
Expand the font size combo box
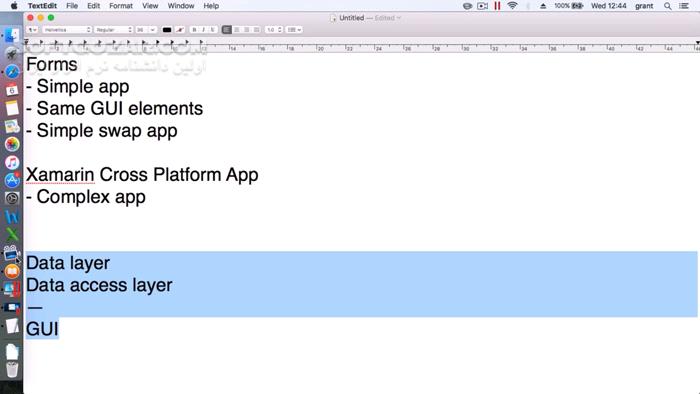(x=146, y=30)
